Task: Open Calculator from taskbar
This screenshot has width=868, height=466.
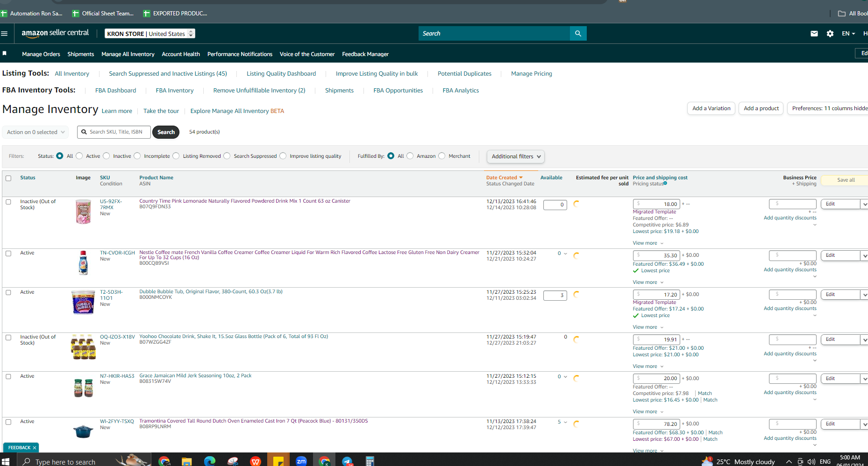Action: click(370, 461)
